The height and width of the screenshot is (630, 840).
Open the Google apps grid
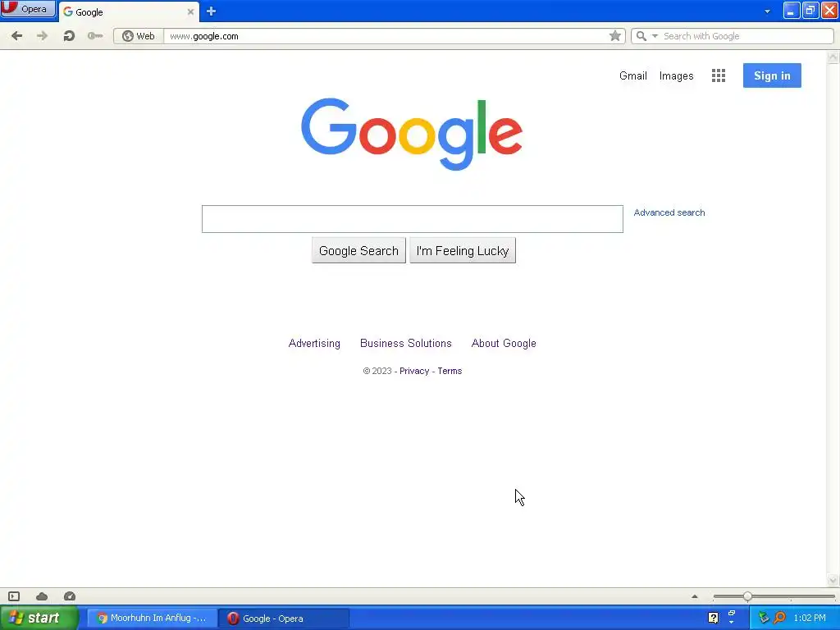pos(719,75)
